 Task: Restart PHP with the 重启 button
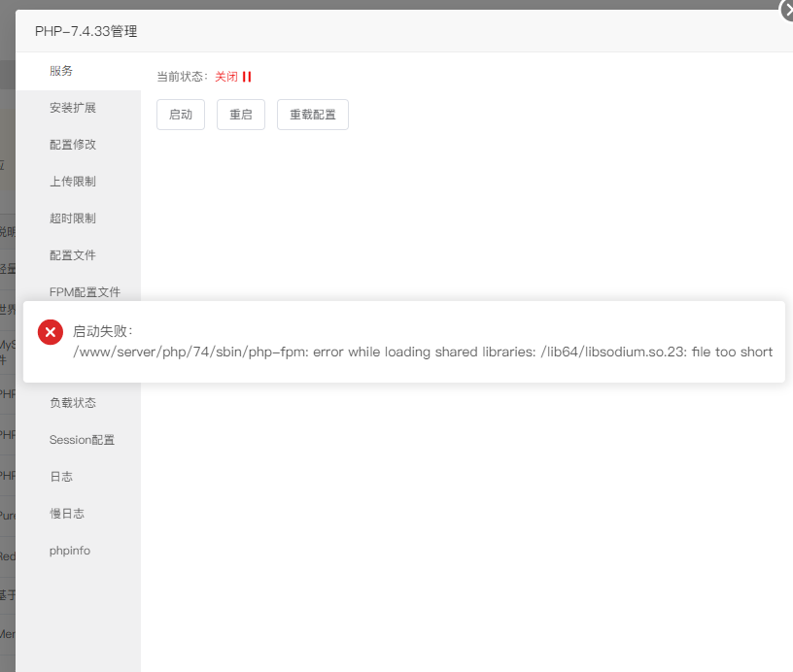click(x=241, y=115)
